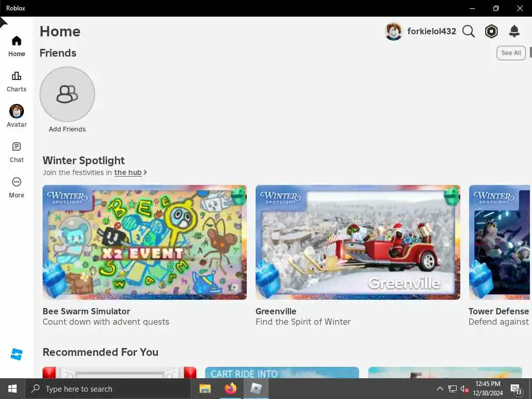Open Firefox from the taskbar

tap(230, 389)
